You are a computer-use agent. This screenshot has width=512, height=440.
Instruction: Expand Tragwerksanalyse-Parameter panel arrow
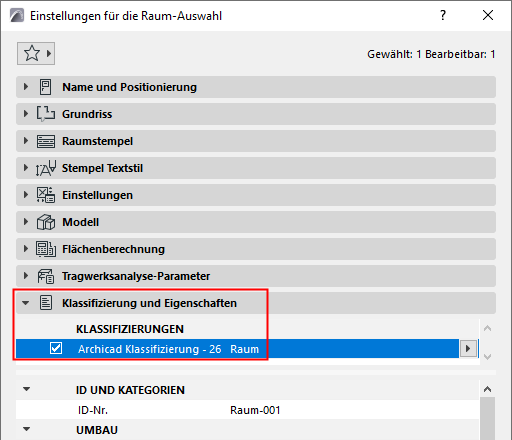tap(26, 276)
